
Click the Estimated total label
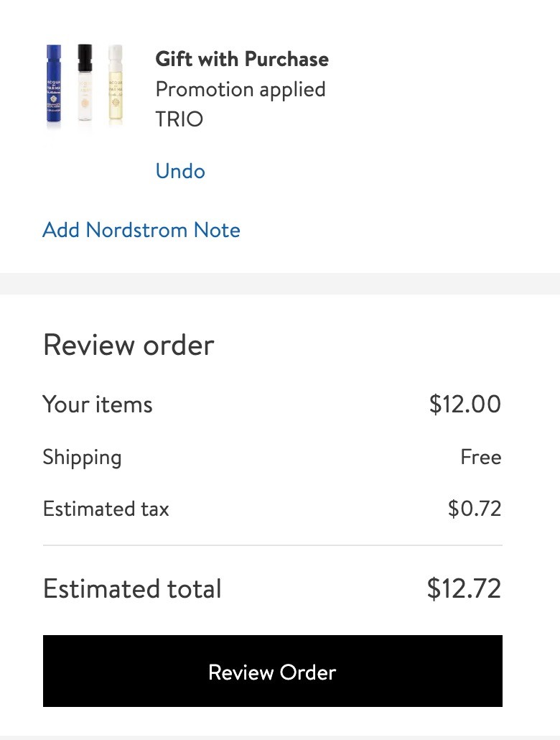tap(132, 588)
